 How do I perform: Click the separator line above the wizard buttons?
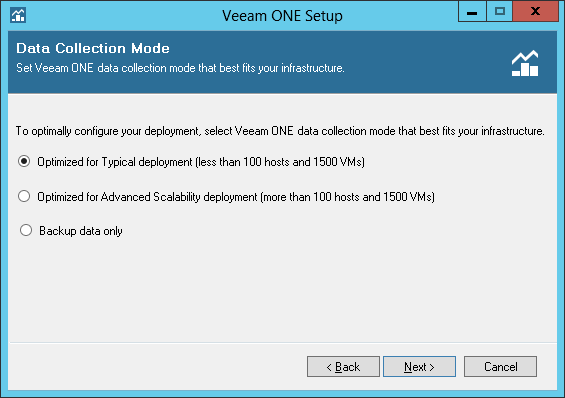point(283,342)
